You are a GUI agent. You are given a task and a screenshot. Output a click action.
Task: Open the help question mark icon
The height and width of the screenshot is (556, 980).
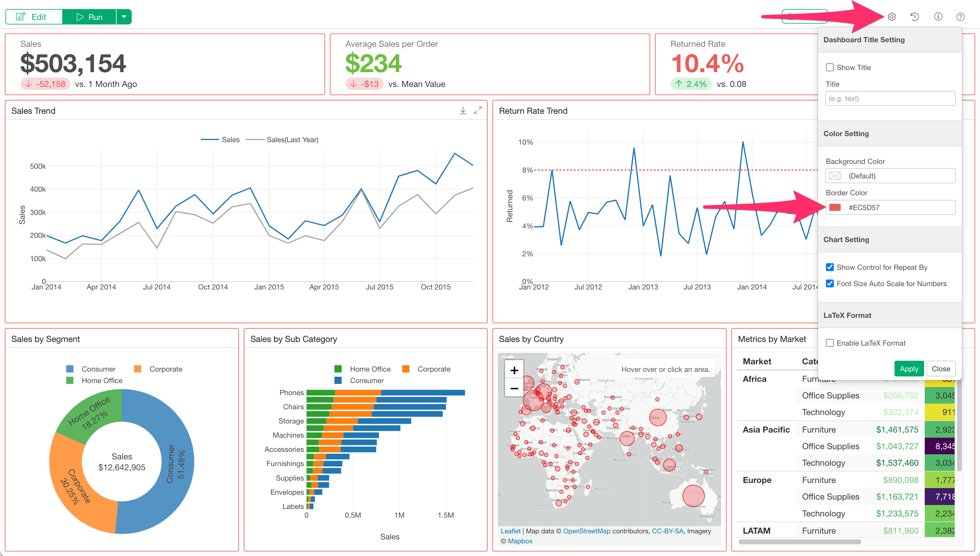960,17
